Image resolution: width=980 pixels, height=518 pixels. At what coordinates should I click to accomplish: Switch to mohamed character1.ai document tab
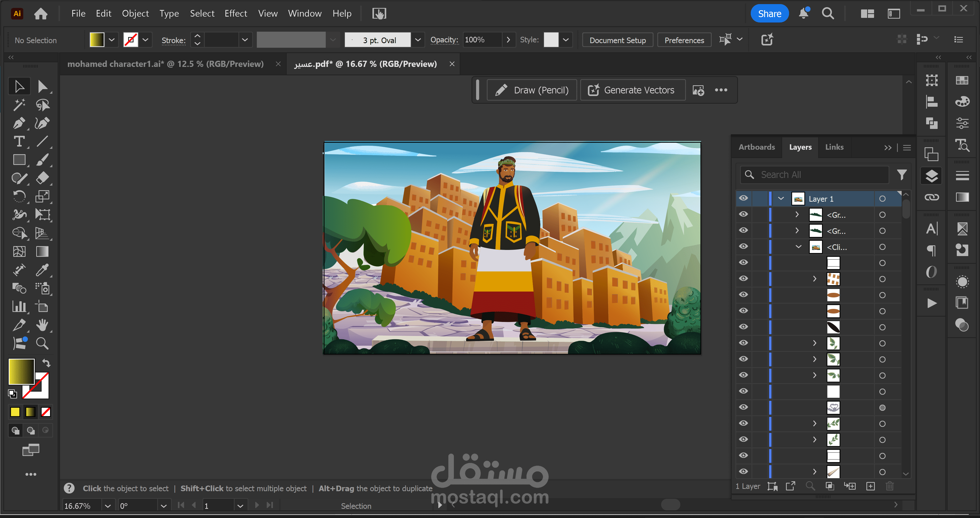pos(165,64)
